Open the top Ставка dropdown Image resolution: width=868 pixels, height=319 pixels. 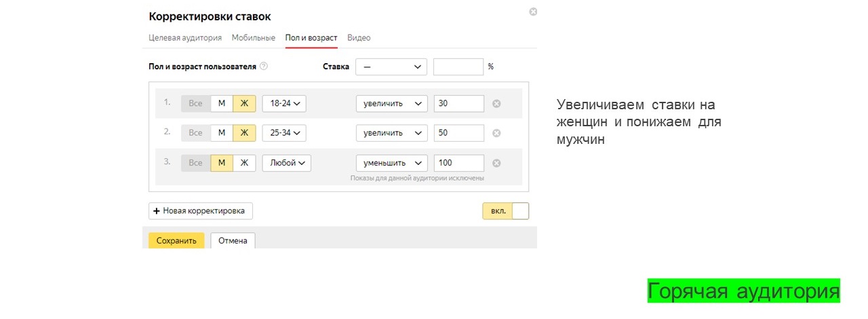tap(391, 67)
